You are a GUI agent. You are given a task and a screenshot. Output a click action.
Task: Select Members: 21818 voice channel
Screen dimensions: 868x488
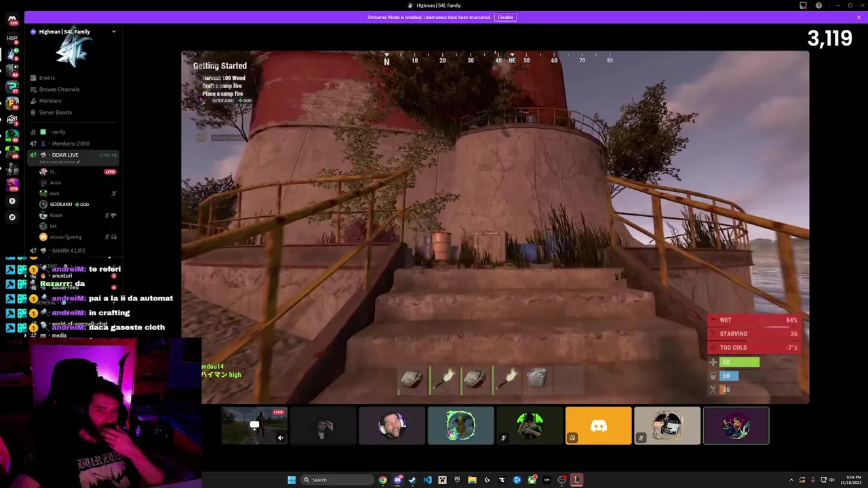point(73,144)
